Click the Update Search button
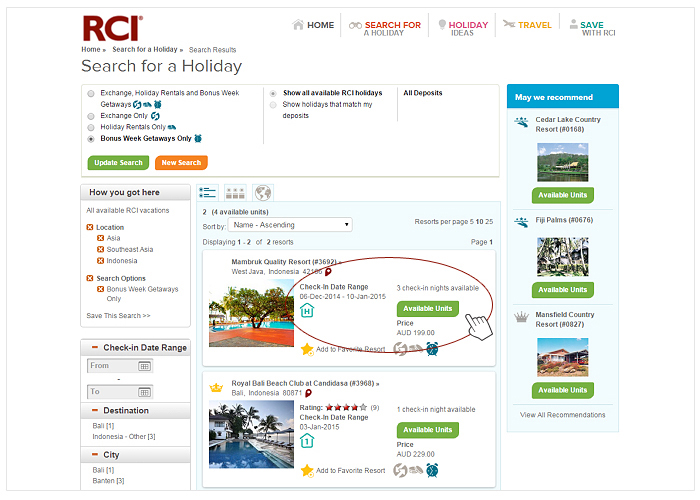The height and width of the screenshot is (500, 700). point(118,163)
